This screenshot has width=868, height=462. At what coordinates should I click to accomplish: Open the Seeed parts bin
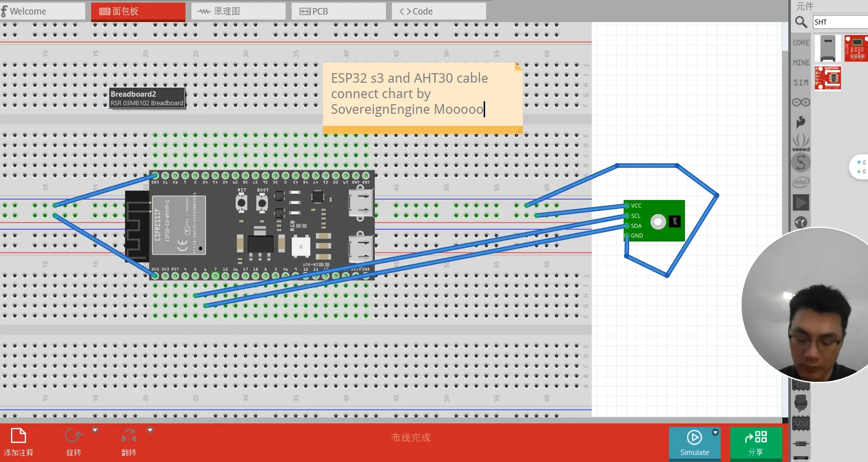tap(801, 142)
